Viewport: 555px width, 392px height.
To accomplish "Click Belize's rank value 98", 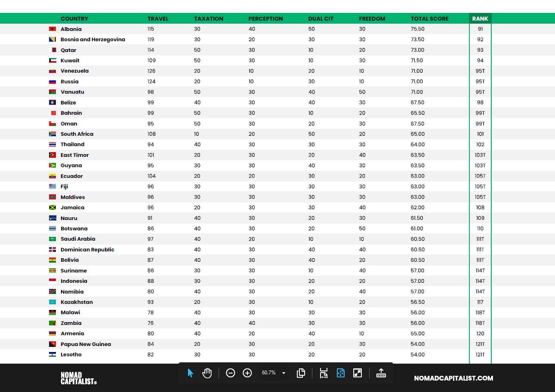I will [x=480, y=103].
